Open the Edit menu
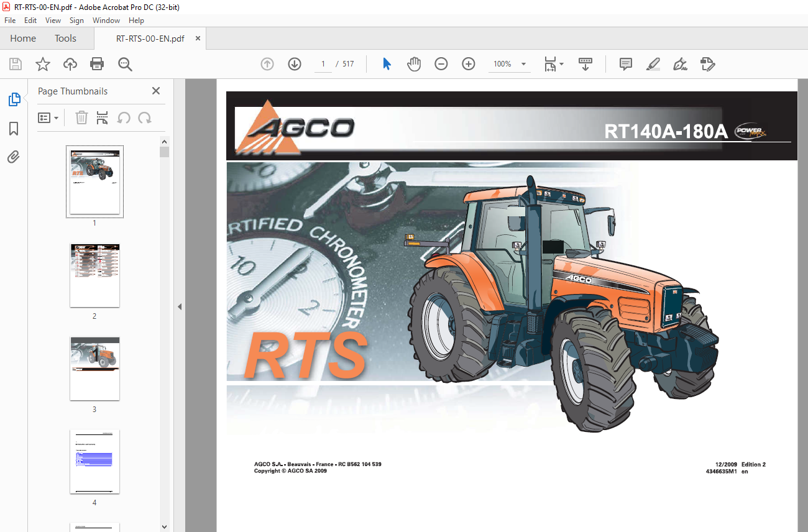Viewport: 808px width, 532px height. point(30,21)
